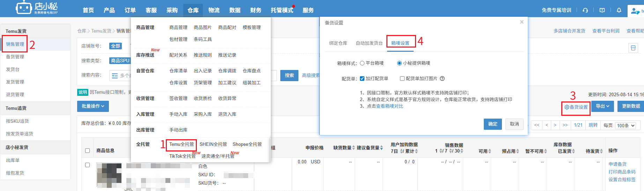The width and height of the screenshot is (644, 191).
Task: Open 查看箱唛对比 link
Action: click(390, 106)
